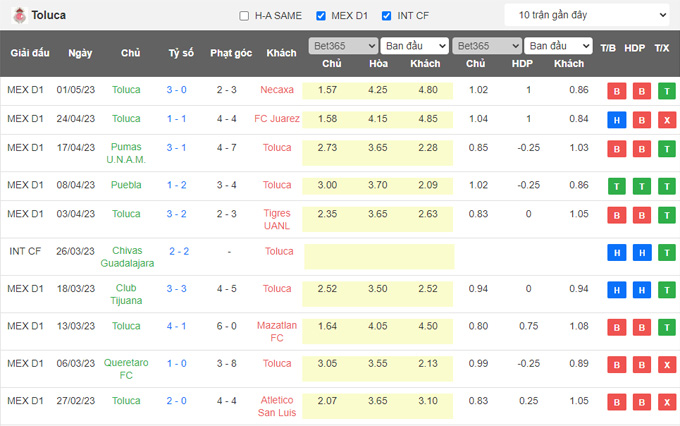
Task: Click the Toluca team logo icon
Action: 18,16
